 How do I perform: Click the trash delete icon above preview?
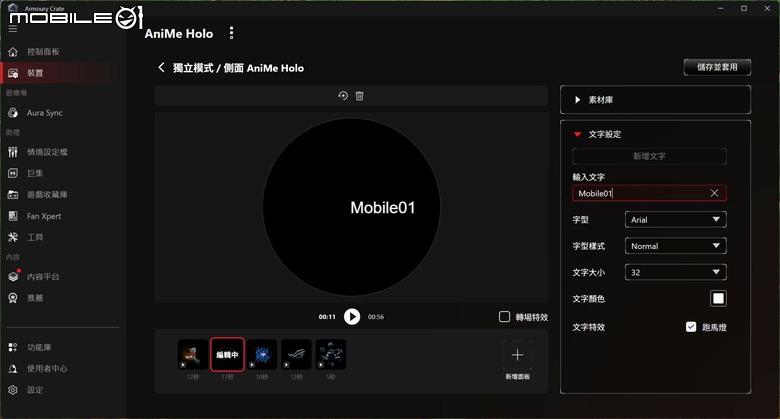click(x=360, y=96)
